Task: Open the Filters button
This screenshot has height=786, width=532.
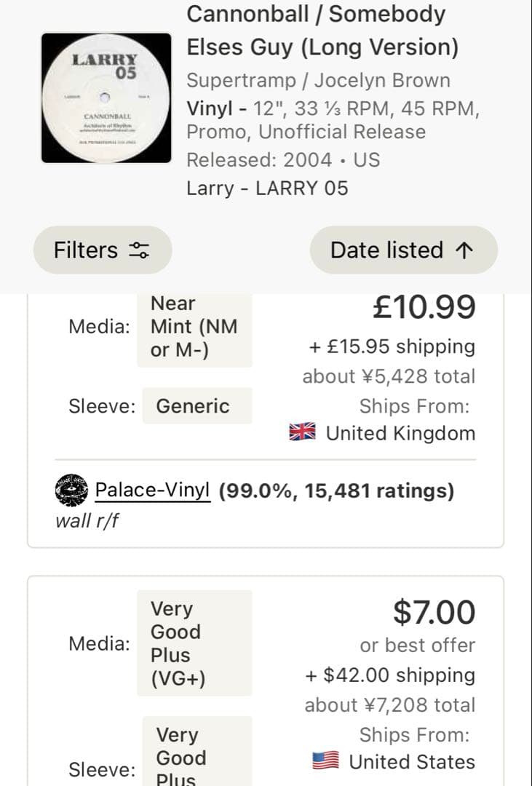Action: [102, 250]
